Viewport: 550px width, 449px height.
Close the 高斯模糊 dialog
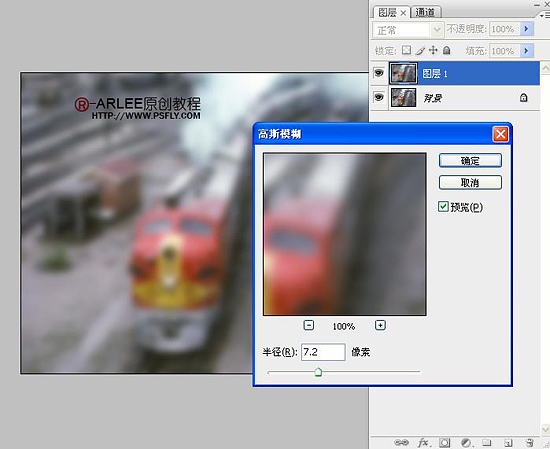[500, 134]
